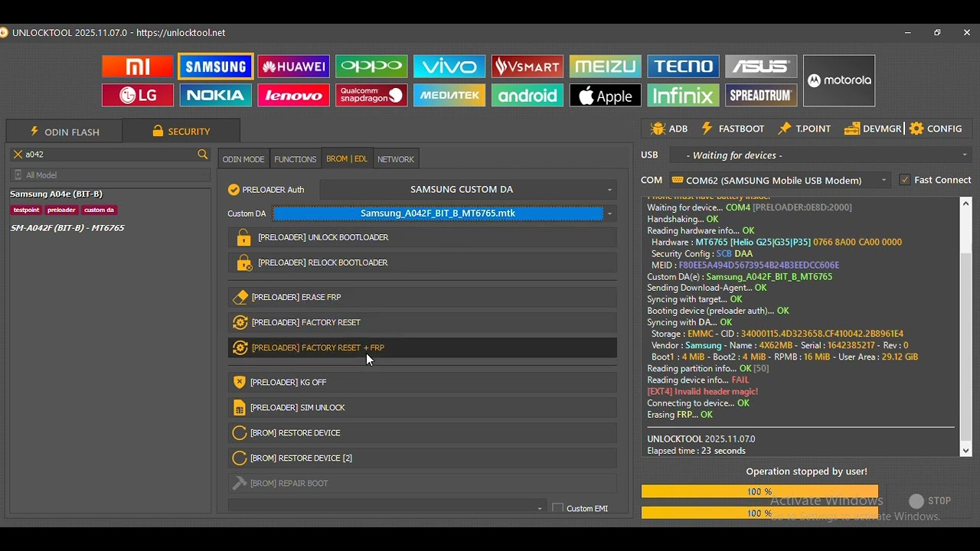Select the Samsung brand icon
Image resolution: width=980 pixels, height=551 pixels.
tap(216, 67)
